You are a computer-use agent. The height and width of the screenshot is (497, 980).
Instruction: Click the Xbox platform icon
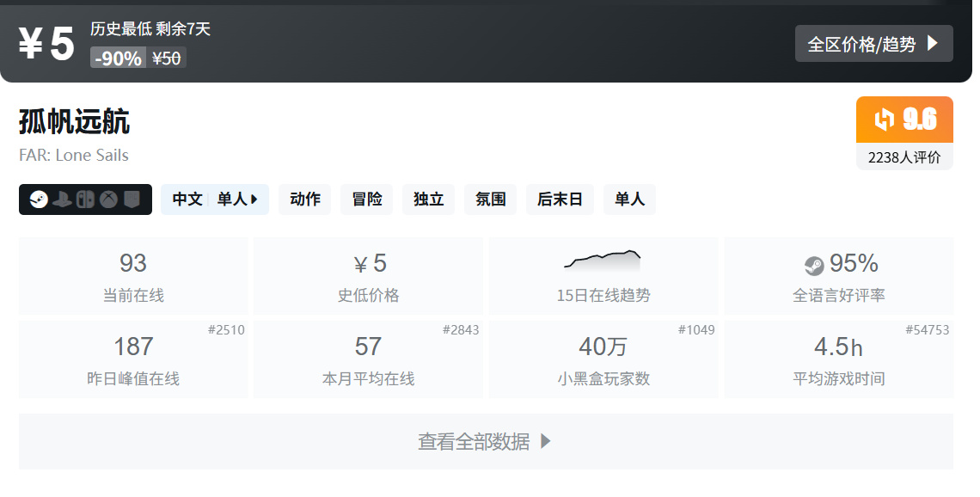pyautogui.click(x=108, y=199)
